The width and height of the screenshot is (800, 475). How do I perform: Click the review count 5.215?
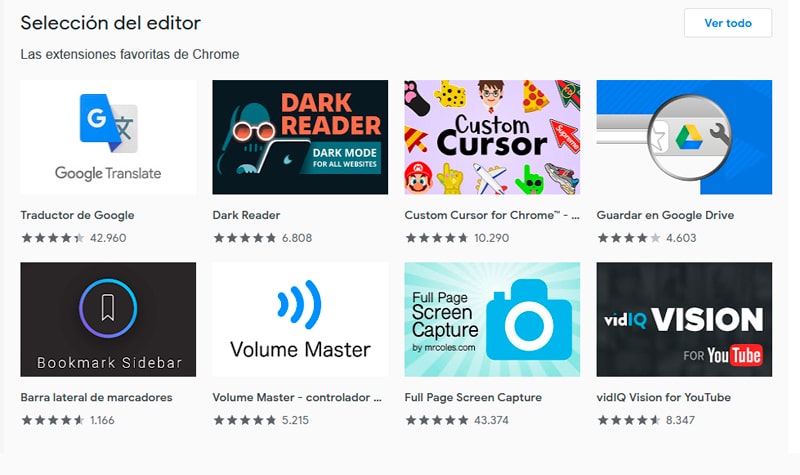tap(295, 420)
